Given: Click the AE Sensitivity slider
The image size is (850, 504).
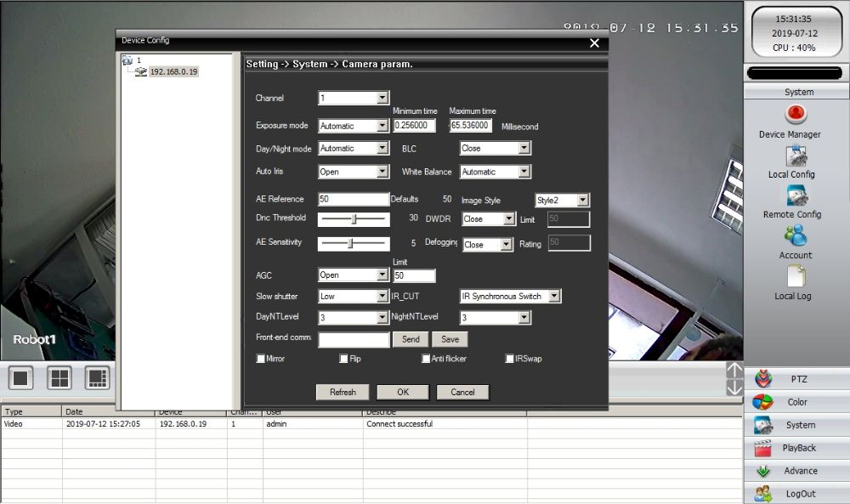Looking at the screenshot, I should (x=354, y=243).
